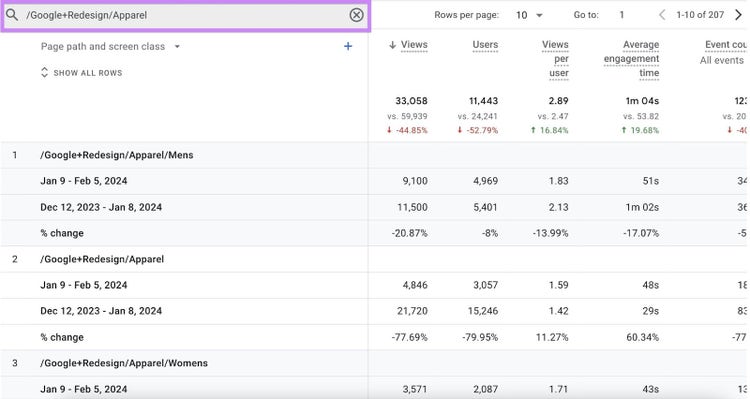Click the 1m 02s engagement time cell
This screenshot has width=750, height=399.
(642, 208)
